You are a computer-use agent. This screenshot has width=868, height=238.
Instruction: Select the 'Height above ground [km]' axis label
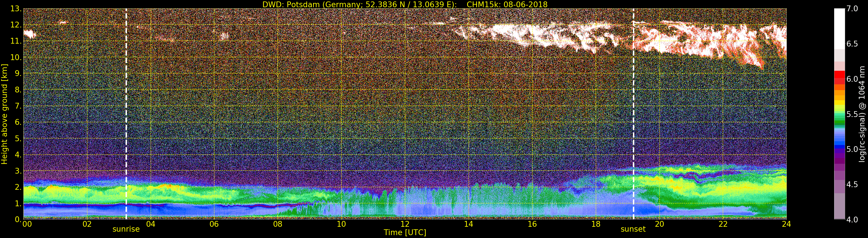click(4, 114)
